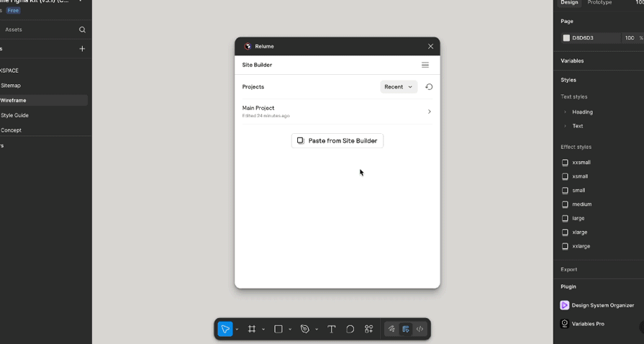Open the Recent sort dropdown
Image resolution: width=644 pixels, height=344 pixels.
[x=399, y=86]
